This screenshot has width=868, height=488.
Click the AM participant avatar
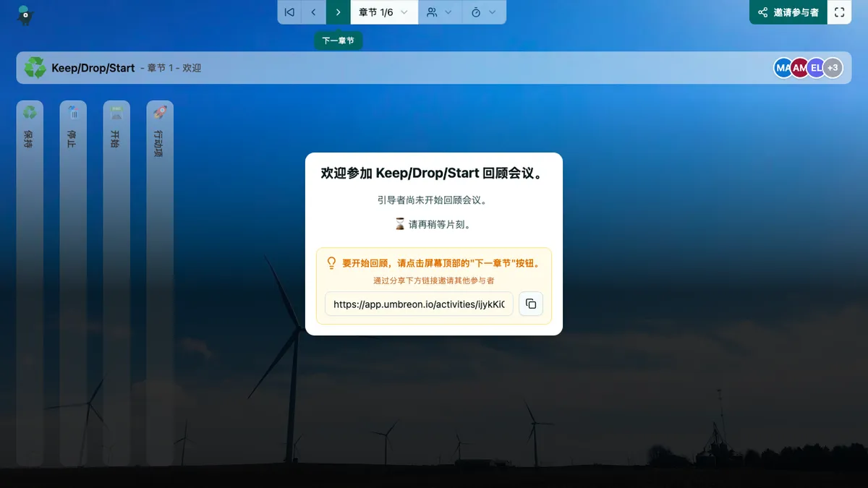click(799, 68)
